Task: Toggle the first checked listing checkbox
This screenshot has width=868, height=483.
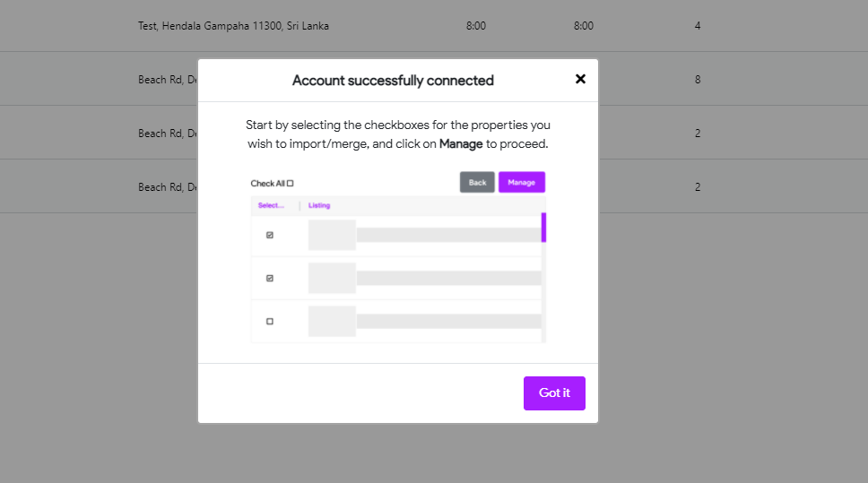Action: [270, 235]
